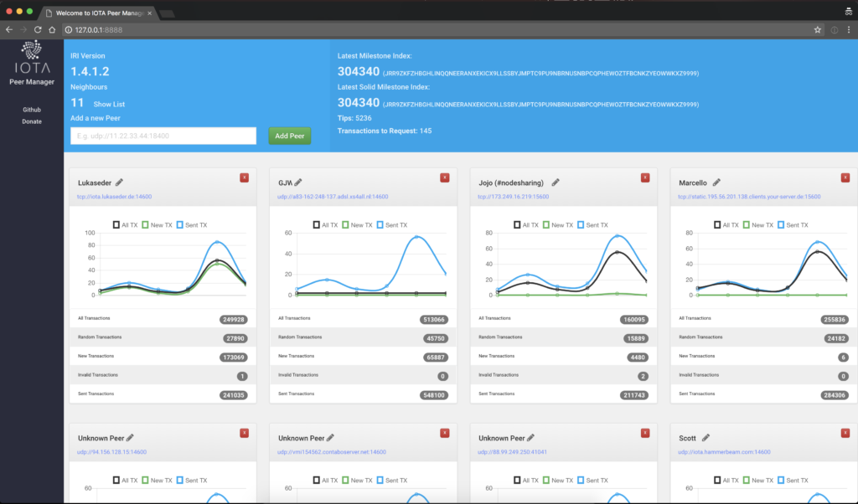This screenshot has width=858, height=504.
Task: Open the GJW xs4all.nl:14600 address link
Action: point(333,197)
